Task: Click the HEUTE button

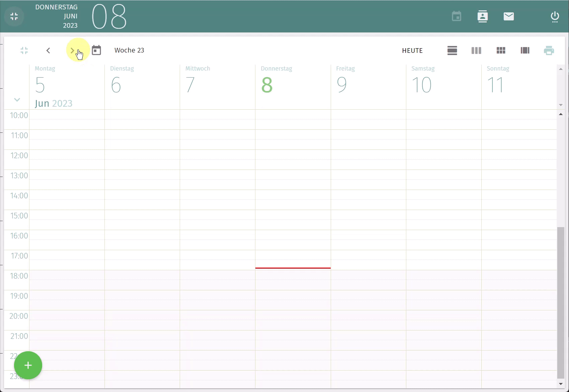Action: (x=412, y=51)
